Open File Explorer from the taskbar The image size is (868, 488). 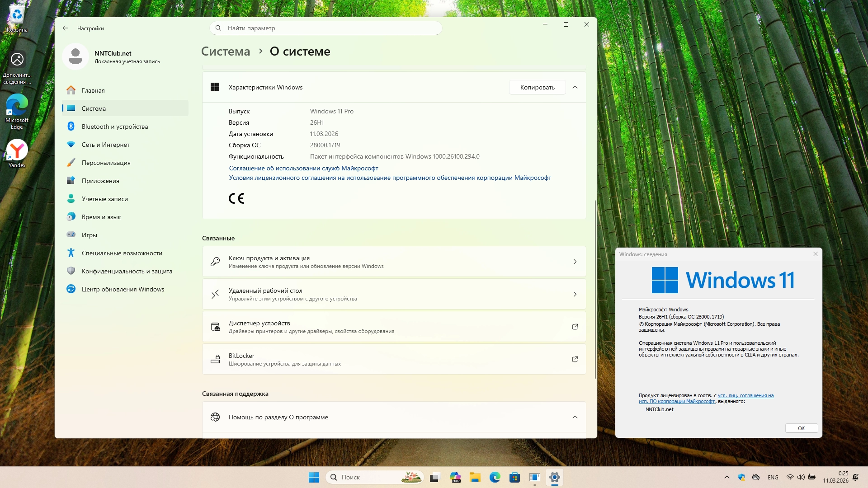475,477
